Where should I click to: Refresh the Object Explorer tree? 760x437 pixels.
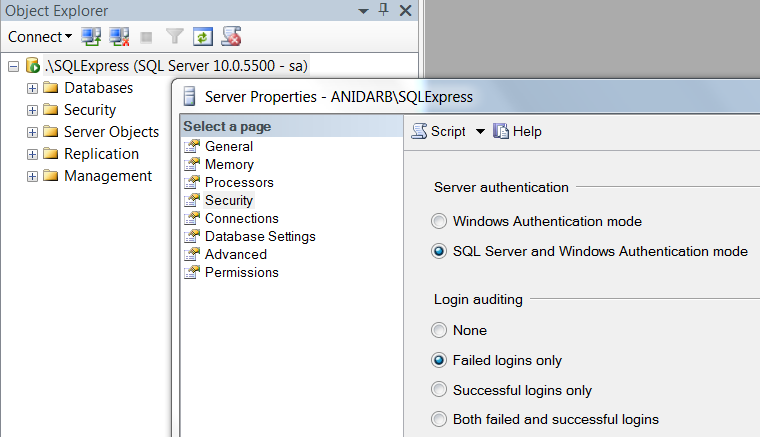(203, 37)
